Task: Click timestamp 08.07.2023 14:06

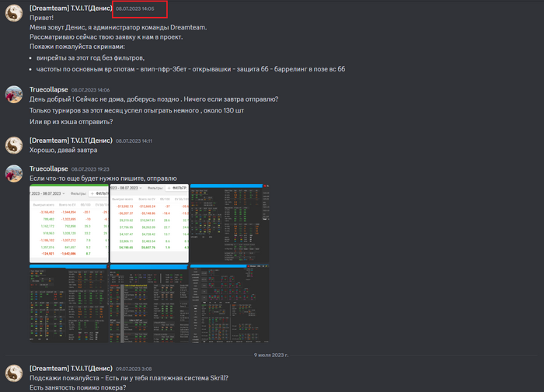Action: click(91, 90)
